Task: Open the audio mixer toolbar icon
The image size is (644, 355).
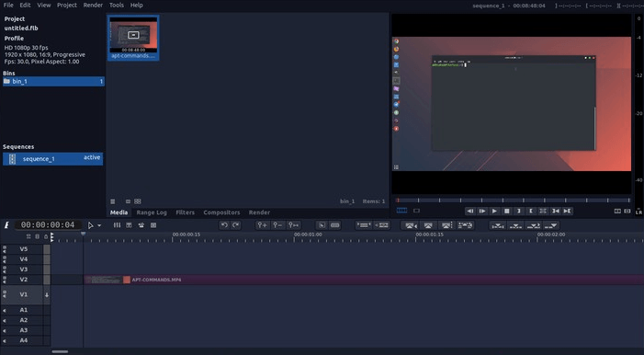Action: pyautogui.click(x=117, y=225)
